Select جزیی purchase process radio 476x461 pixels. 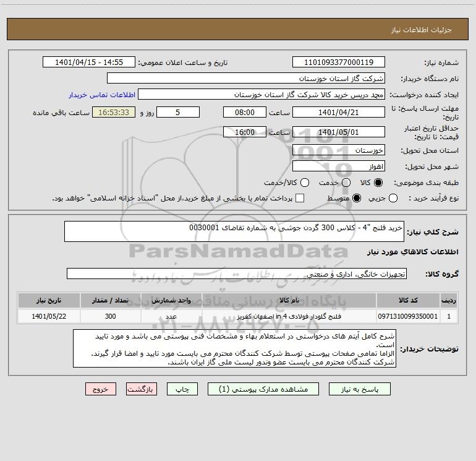(393, 198)
